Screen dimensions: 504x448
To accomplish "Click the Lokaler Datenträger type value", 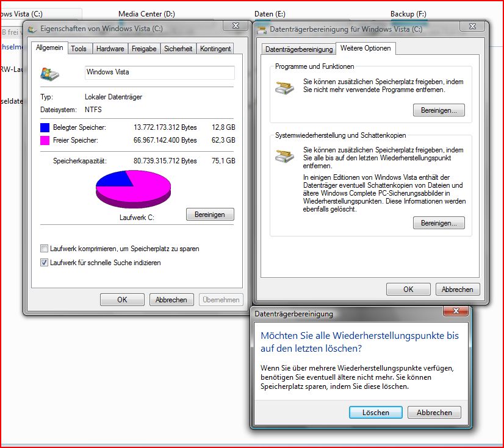I will pos(113,97).
